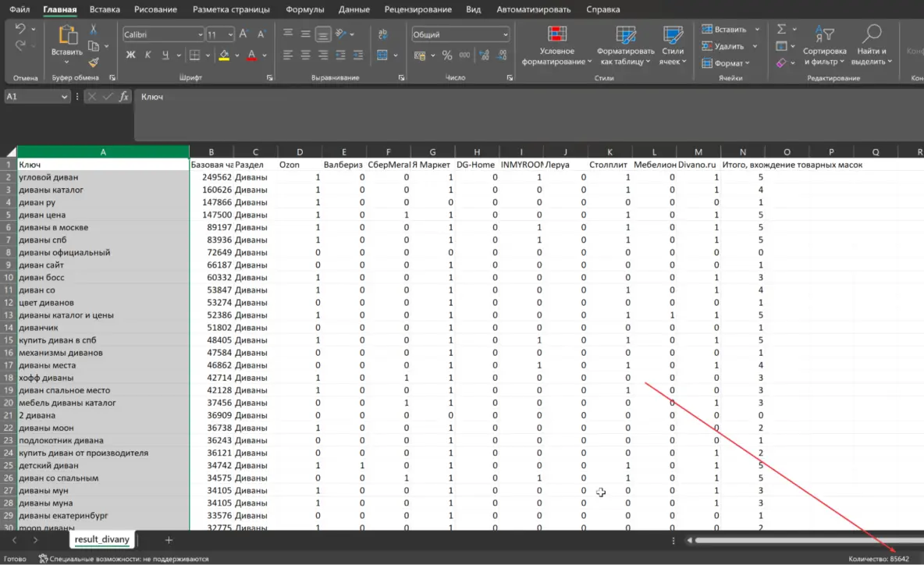Open the Данные ribbon tab
This screenshot has width=924, height=565.
click(354, 9)
